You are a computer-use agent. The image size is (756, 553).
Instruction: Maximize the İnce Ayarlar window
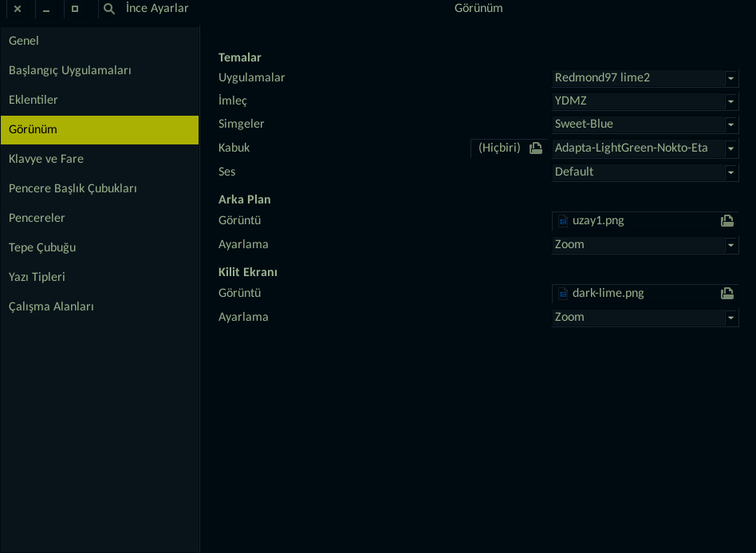point(75,9)
